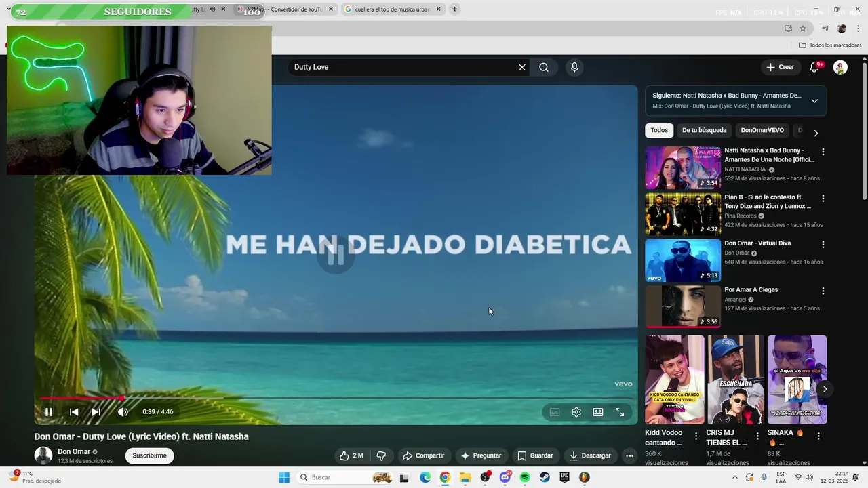Click the Descargar download button
Viewport: 868px width, 488px height.
coord(590,455)
